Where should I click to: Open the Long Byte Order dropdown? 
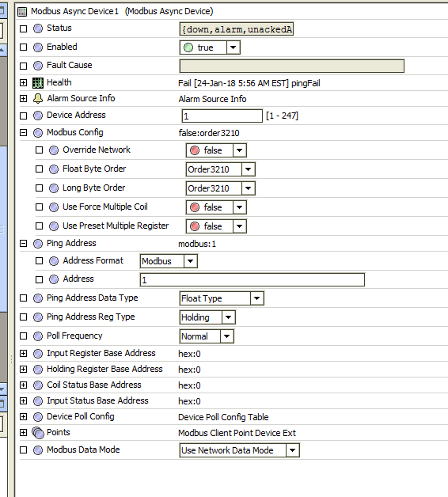(x=249, y=188)
